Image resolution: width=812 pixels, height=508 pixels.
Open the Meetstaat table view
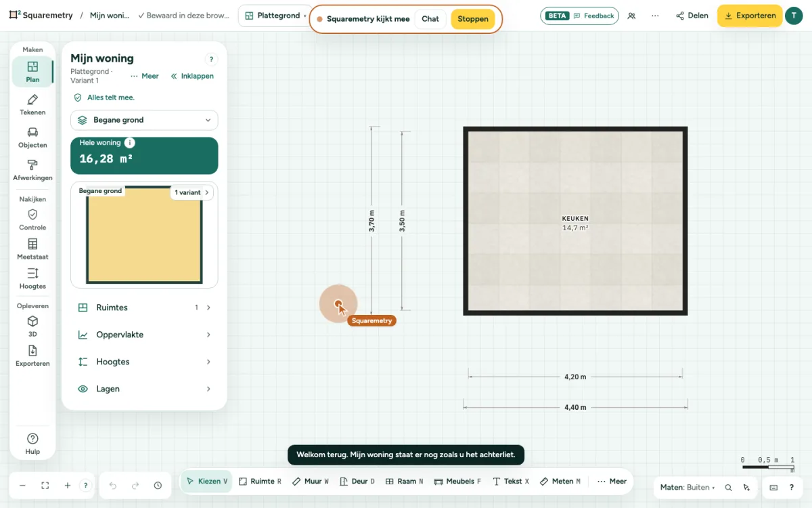pyautogui.click(x=32, y=249)
